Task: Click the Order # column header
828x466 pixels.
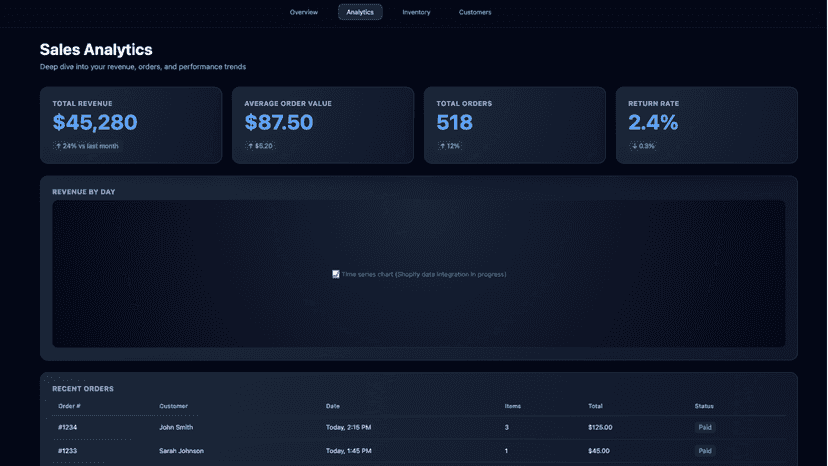Action: pyautogui.click(x=69, y=406)
